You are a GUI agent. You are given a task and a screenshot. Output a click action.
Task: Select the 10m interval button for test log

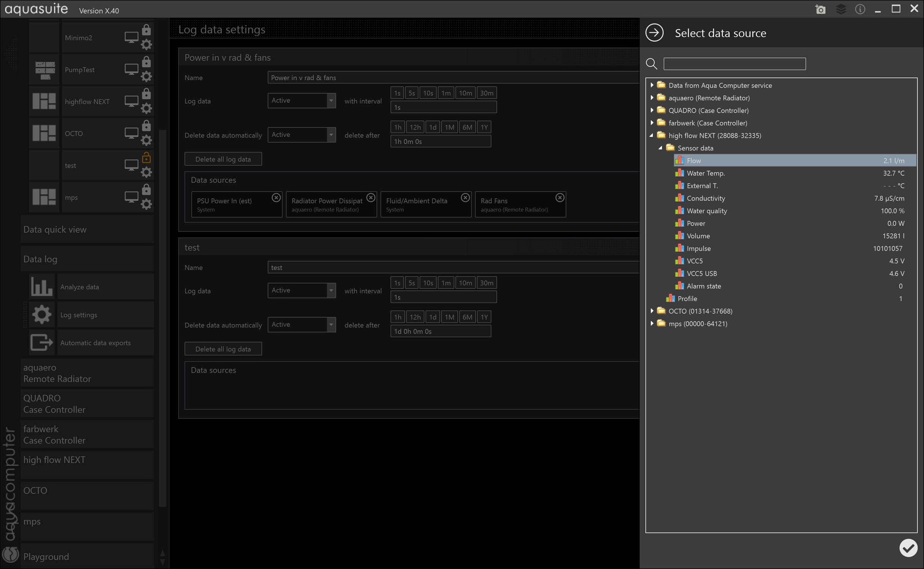465,283
